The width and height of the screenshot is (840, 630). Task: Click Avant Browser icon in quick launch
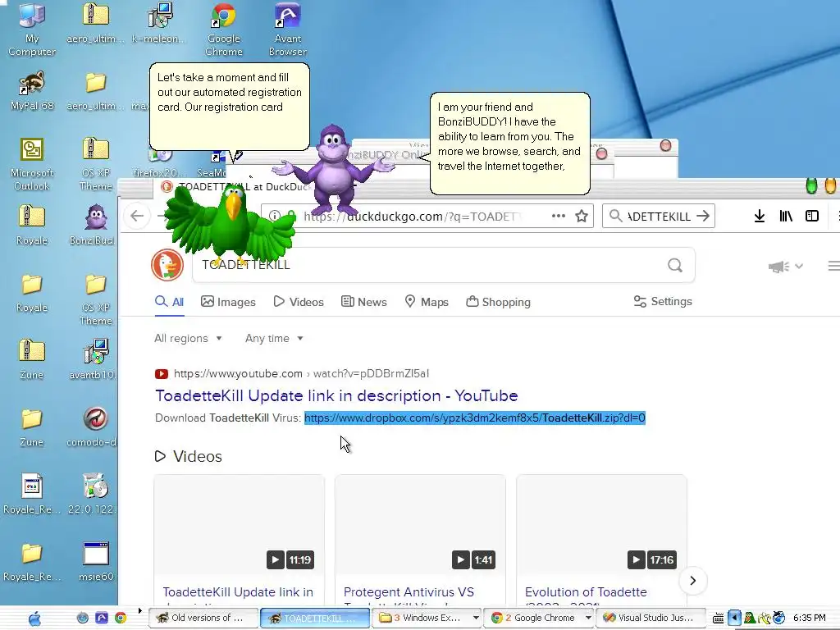(x=101, y=618)
